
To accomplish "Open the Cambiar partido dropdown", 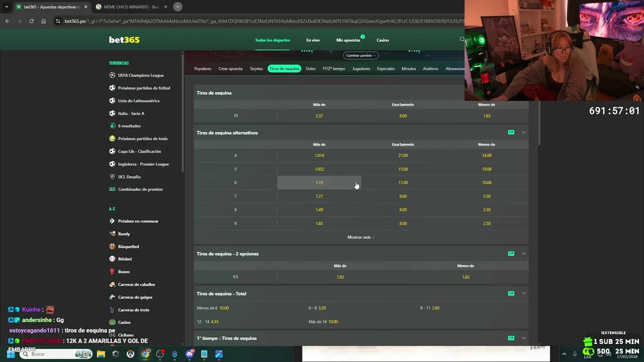I will 361,55.
